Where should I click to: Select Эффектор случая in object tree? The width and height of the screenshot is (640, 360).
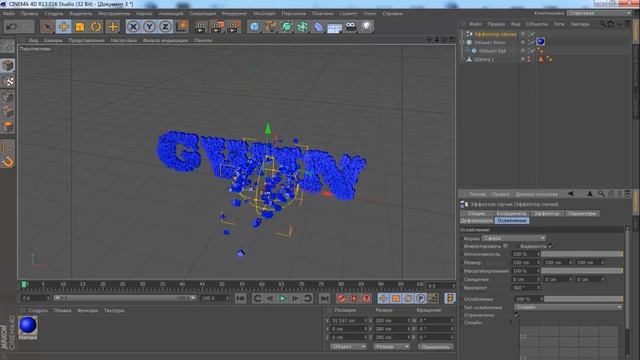(495, 34)
